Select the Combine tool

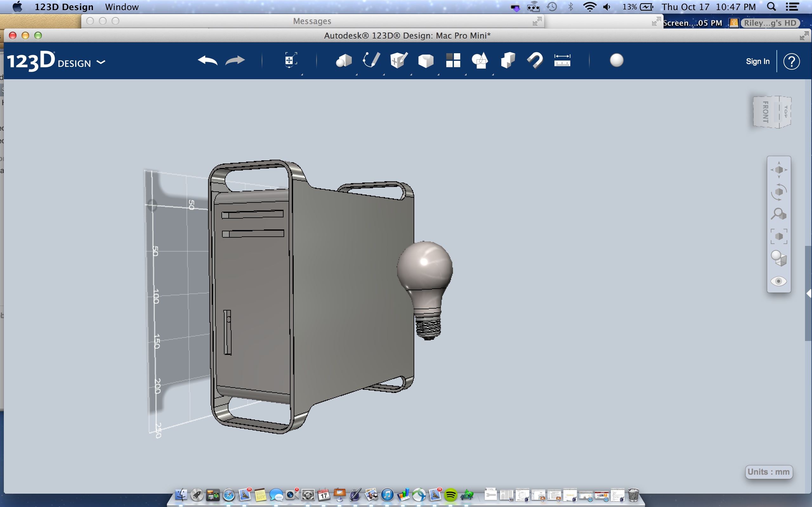coord(481,60)
